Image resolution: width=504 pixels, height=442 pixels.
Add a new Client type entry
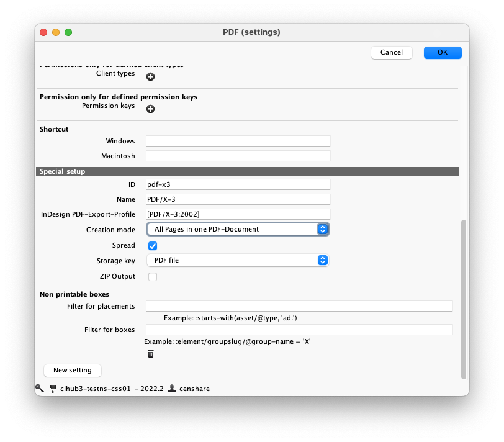click(x=150, y=76)
